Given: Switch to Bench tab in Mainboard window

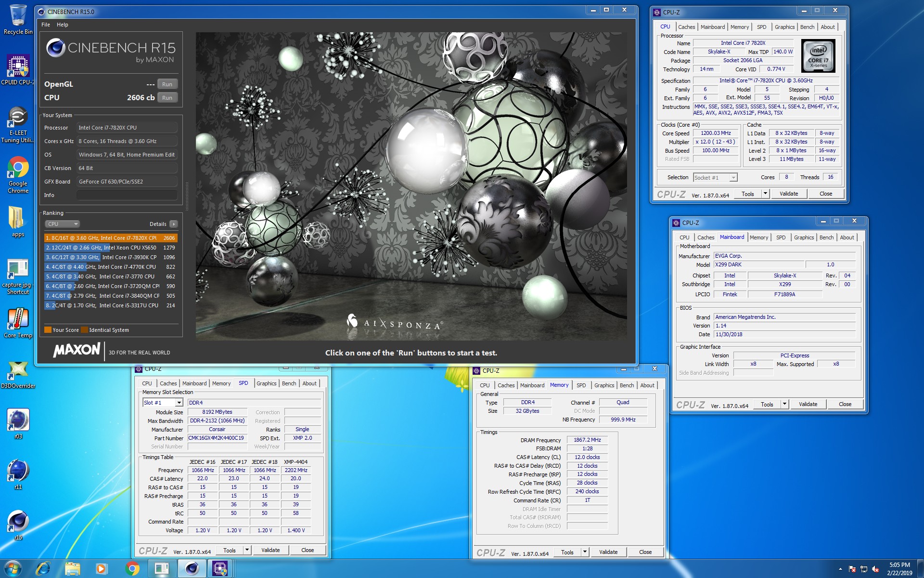Looking at the screenshot, I should tap(826, 237).
